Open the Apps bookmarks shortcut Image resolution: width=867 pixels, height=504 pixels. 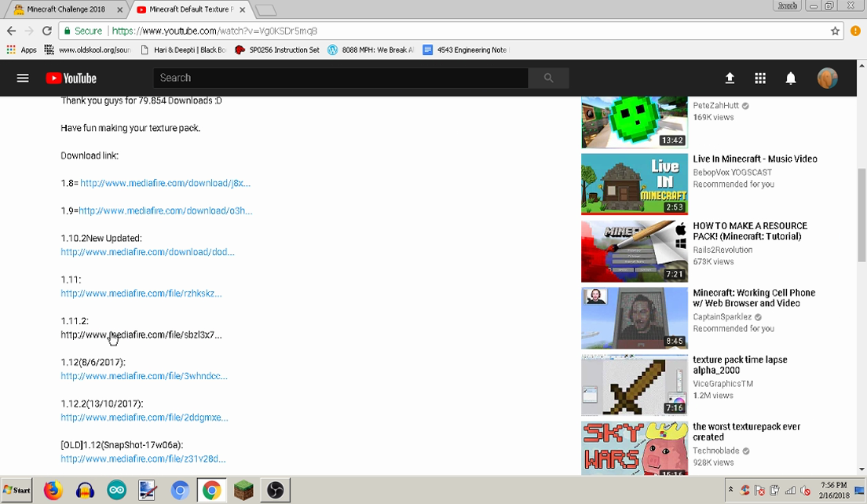pyautogui.click(x=21, y=49)
